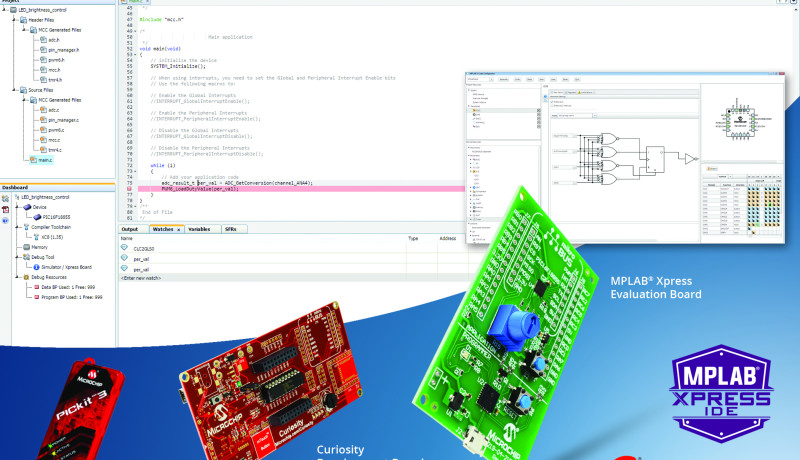Click the Program BP Used breakpoint icon

coord(37,298)
